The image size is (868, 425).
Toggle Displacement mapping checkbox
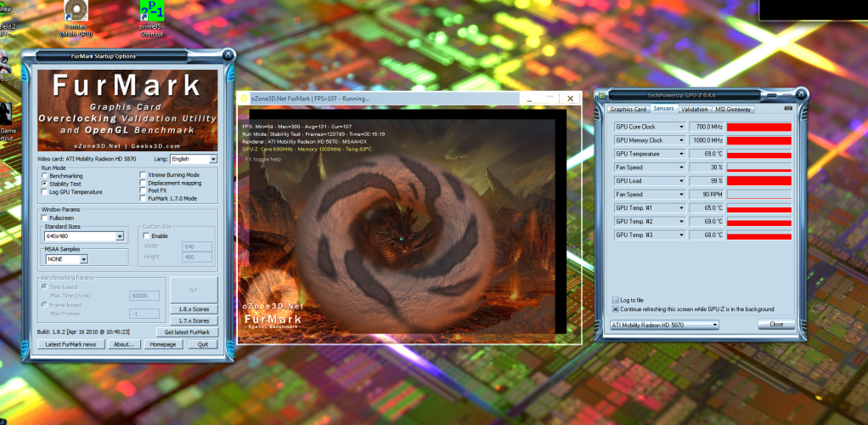click(143, 182)
